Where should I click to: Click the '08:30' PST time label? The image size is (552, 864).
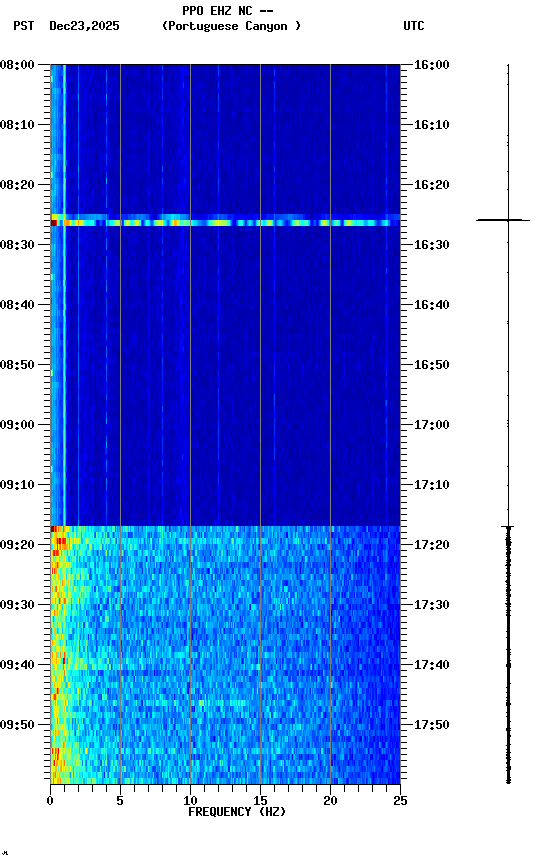tap(17, 245)
